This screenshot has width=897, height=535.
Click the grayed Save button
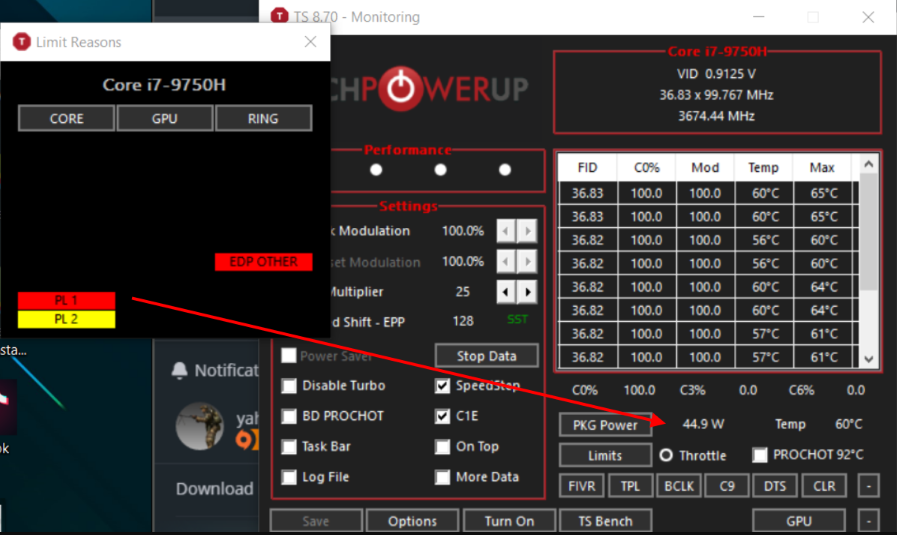click(316, 521)
